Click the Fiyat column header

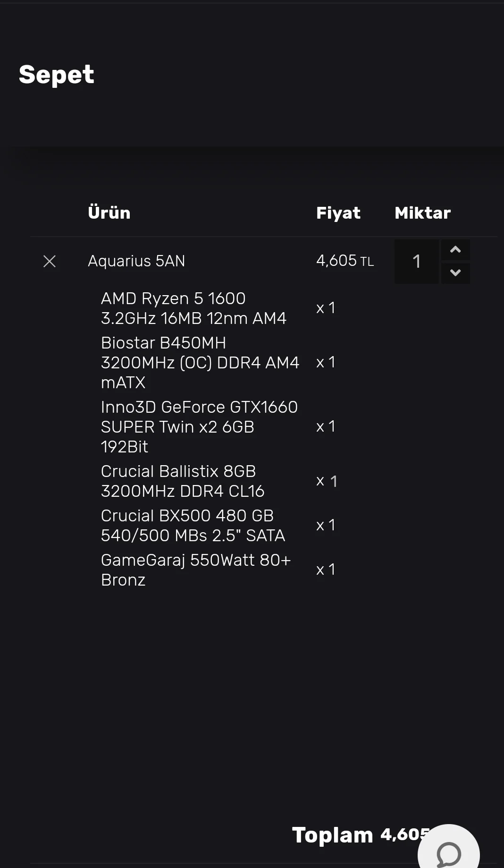point(338,213)
